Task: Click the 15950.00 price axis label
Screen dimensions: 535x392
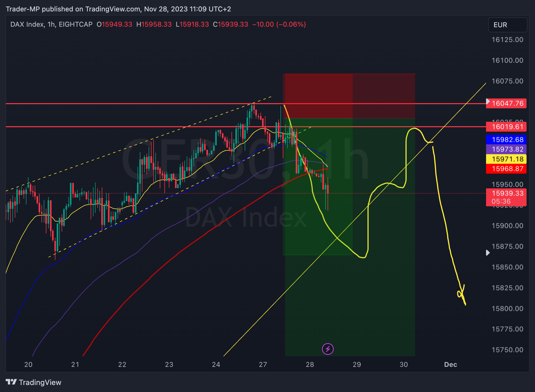Action: click(x=507, y=184)
